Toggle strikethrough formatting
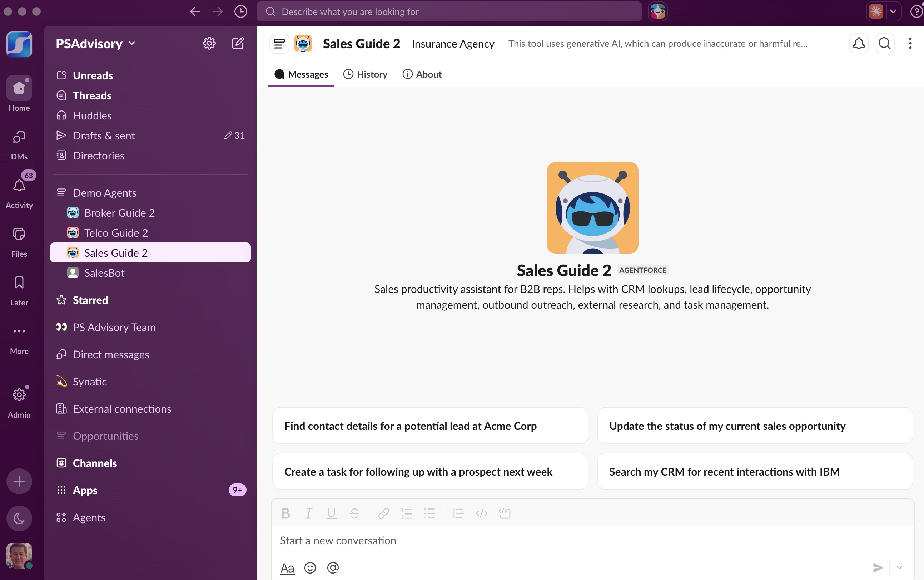The image size is (924, 580). [354, 513]
